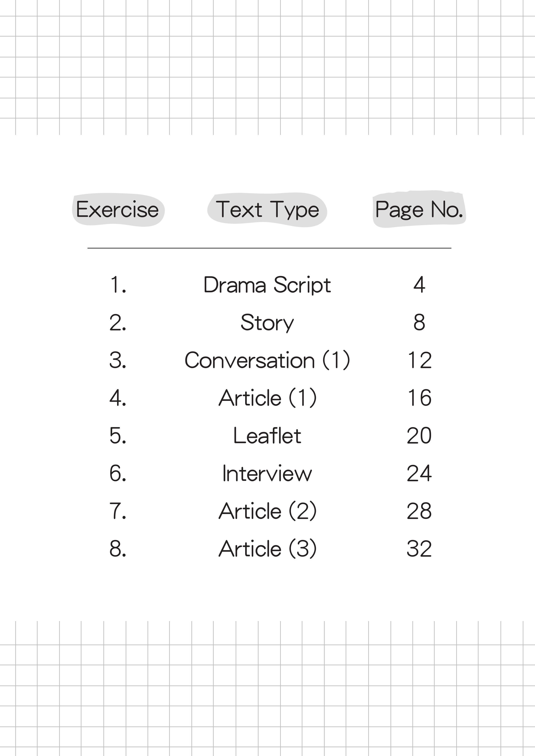Select page number 20 beside Leaflet

click(x=419, y=436)
